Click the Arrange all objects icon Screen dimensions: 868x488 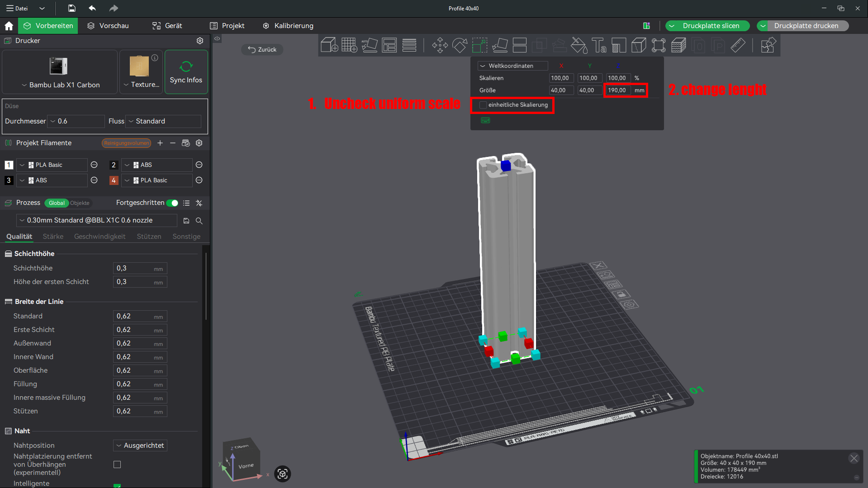[389, 45]
